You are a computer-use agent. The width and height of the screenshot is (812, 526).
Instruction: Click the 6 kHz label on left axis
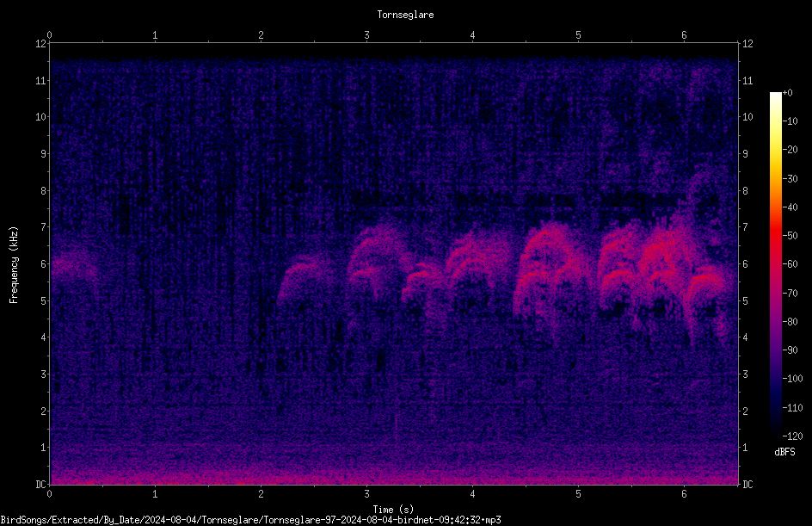44,263
